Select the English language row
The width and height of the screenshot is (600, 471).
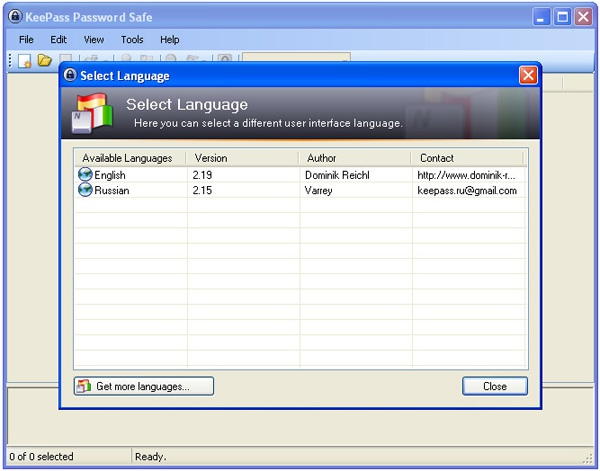[x=301, y=175]
